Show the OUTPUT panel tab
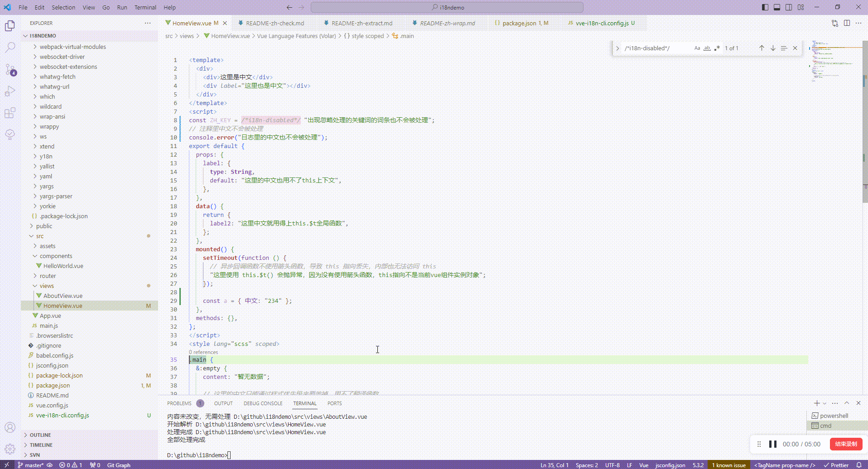The image size is (868, 469). click(223, 403)
